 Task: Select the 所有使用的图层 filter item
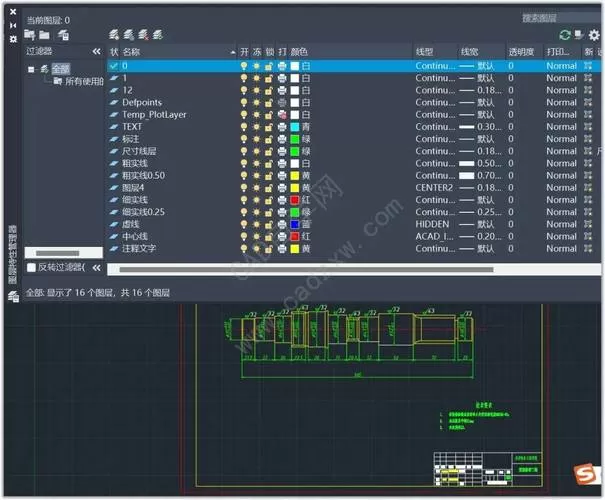pos(79,81)
